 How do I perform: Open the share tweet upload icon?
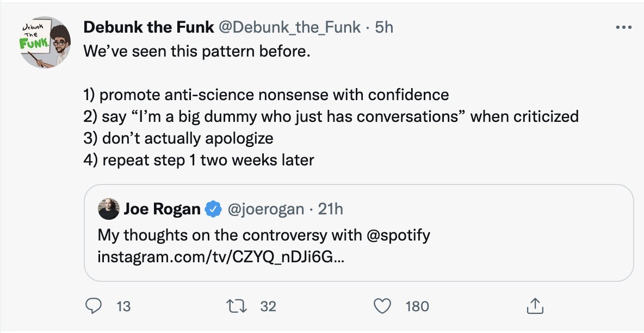[535, 306]
